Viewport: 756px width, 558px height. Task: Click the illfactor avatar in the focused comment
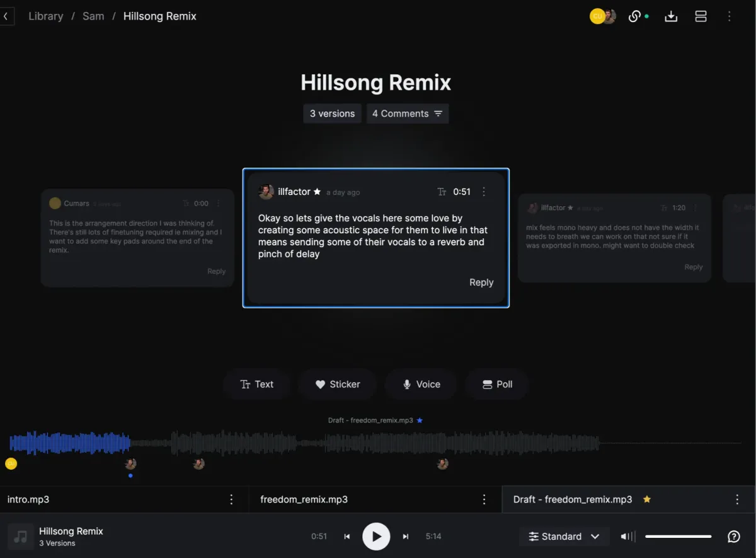click(x=266, y=192)
